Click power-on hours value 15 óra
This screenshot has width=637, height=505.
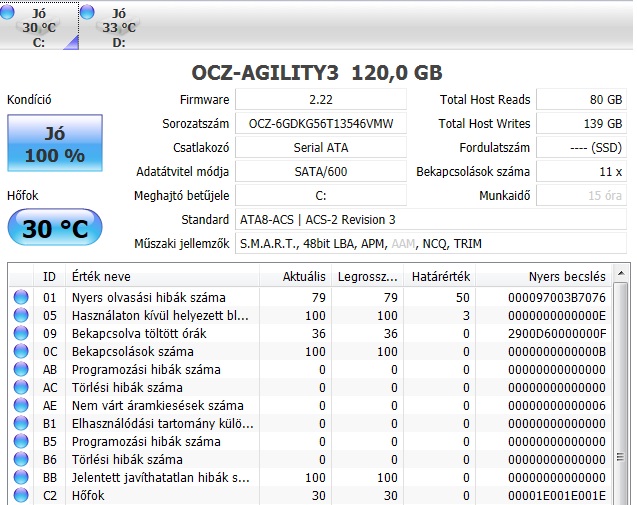581,195
